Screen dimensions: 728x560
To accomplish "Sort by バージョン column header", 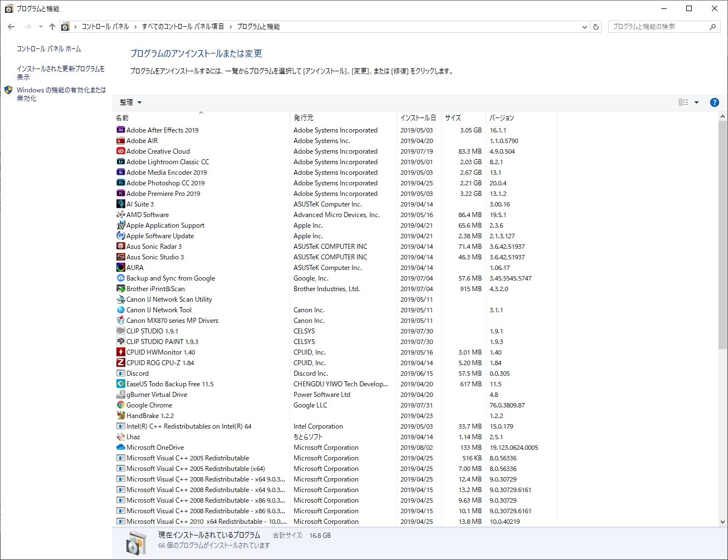I will tap(521, 117).
